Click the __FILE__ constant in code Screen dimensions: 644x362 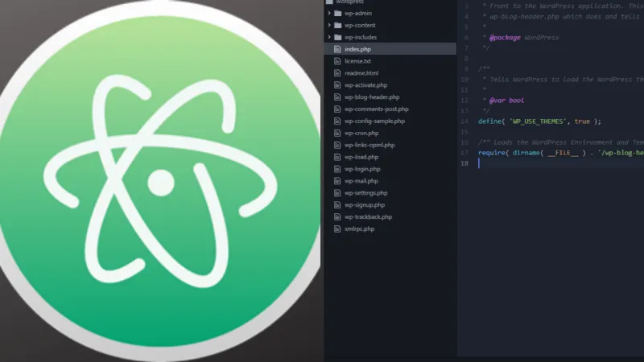click(563, 153)
